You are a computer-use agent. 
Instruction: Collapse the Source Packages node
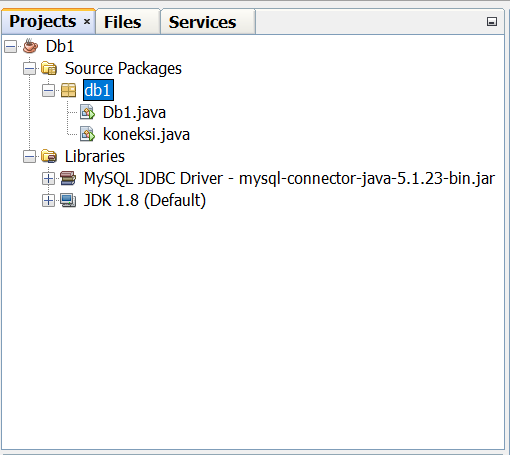(29, 68)
